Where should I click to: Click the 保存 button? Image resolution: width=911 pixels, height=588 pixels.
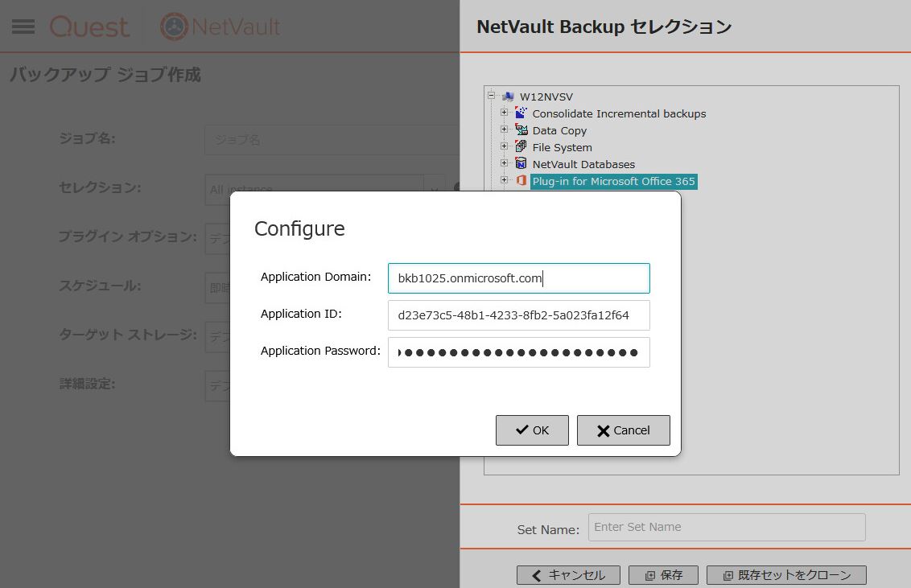[x=663, y=575]
